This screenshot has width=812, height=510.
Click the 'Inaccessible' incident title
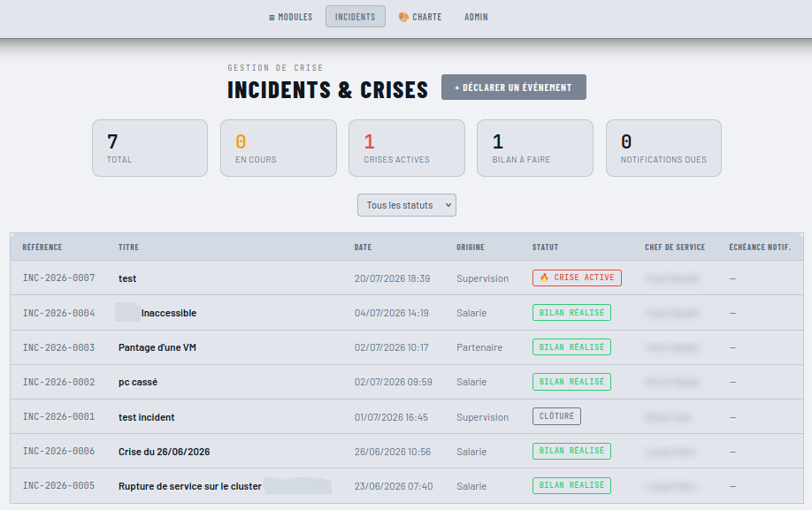pyautogui.click(x=169, y=313)
